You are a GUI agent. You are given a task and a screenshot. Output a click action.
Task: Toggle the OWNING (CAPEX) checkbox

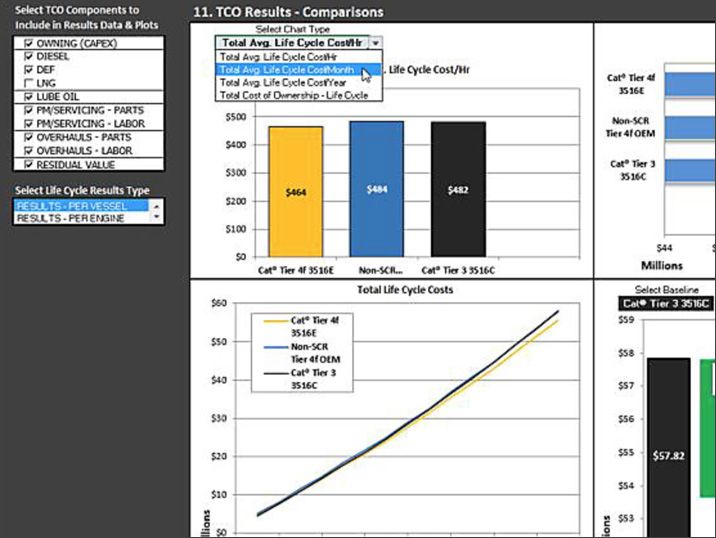pyautogui.click(x=28, y=44)
